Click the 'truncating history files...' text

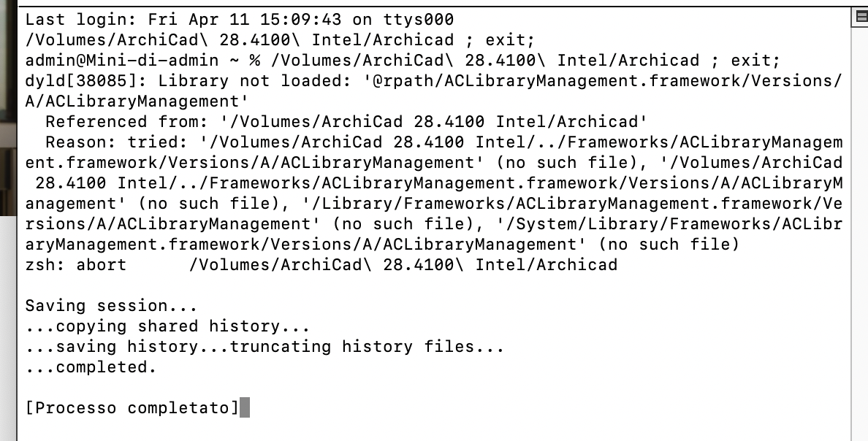(x=367, y=347)
